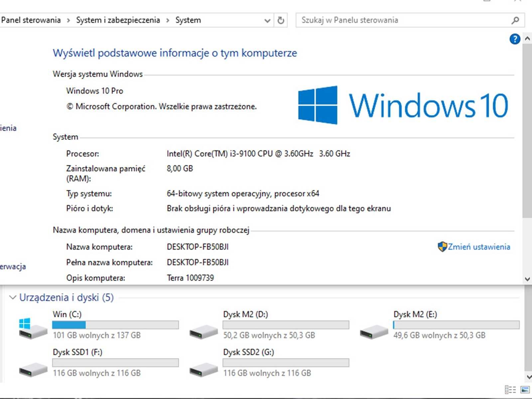Click the System window scroll down arrow

[527, 279]
